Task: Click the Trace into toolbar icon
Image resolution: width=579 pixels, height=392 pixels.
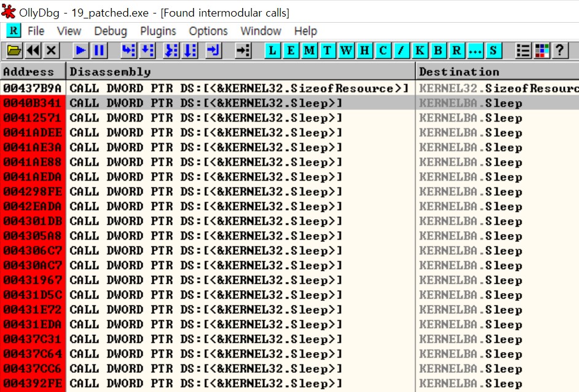Action: pyautogui.click(x=171, y=50)
